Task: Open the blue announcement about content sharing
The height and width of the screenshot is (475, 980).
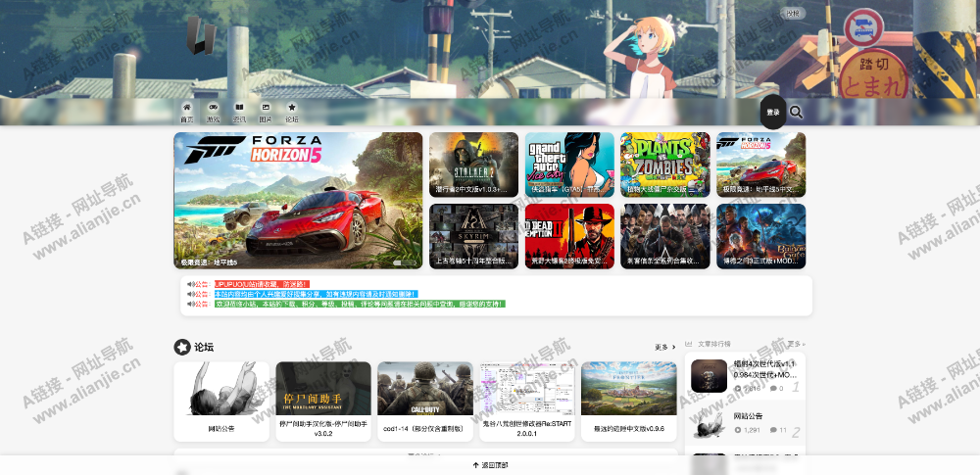Action: (x=316, y=294)
